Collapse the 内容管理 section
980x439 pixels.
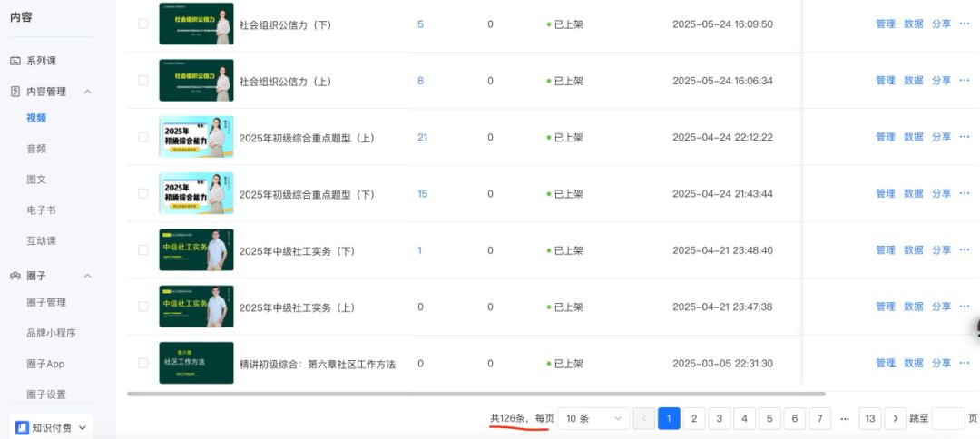[87, 92]
